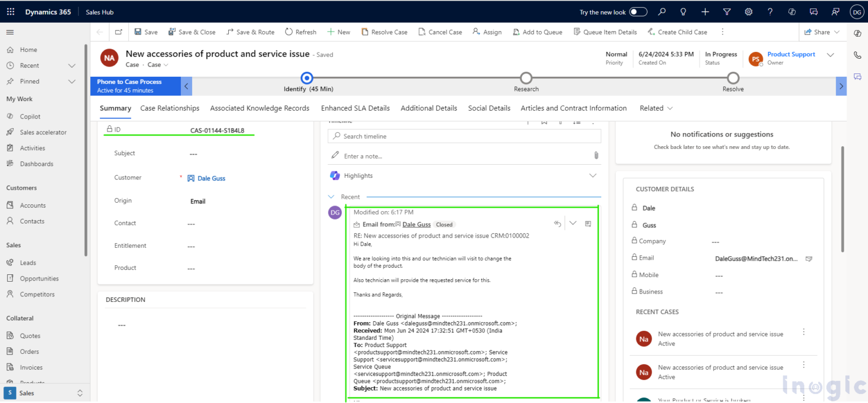The width and height of the screenshot is (868, 403).
Task: Collapse the Recent sidebar section
Action: pos(72,65)
